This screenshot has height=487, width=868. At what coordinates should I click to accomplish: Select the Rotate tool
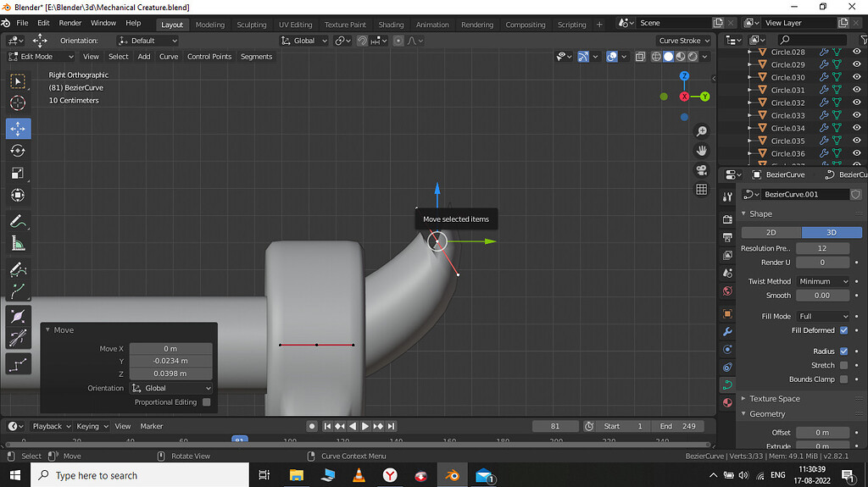point(19,151)
